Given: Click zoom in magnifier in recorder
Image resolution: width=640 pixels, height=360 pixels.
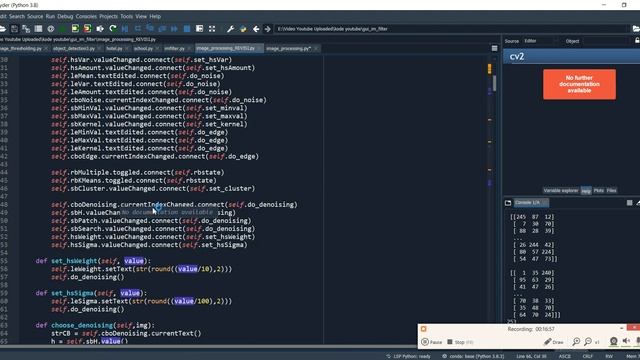Looking at the screenshot, I should coord(576,342).
